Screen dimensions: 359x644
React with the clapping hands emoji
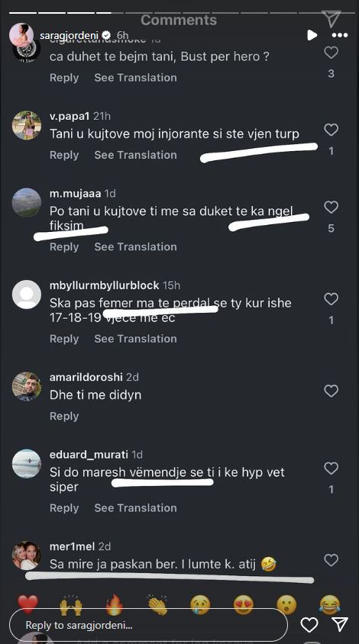point(157,604)
